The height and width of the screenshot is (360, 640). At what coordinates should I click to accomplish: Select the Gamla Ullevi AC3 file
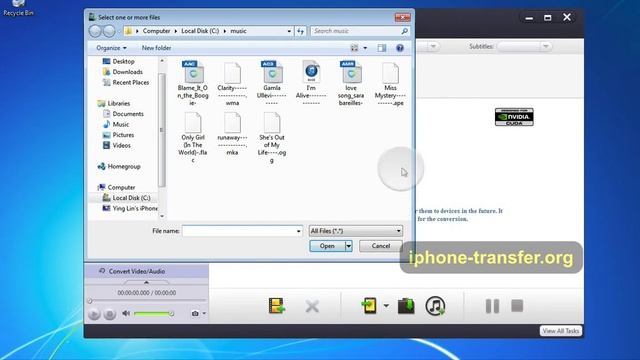[x=272, y=83]
